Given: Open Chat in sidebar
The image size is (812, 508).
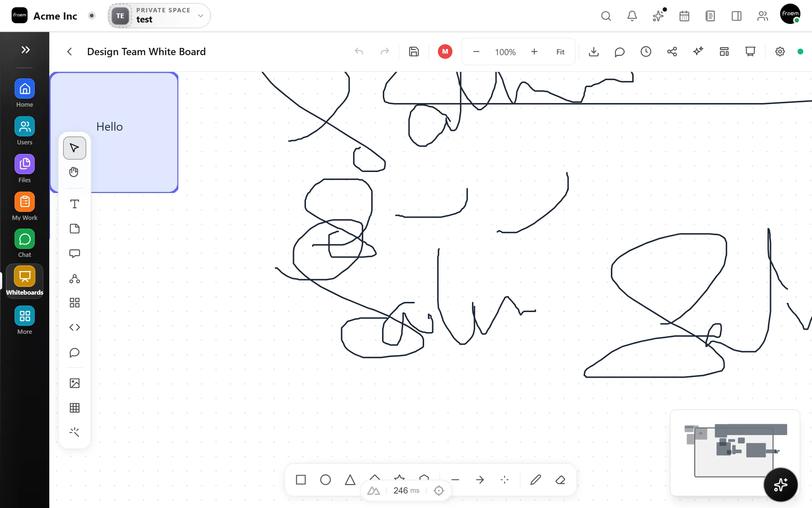Looking at the screenshot, I should pyautogui.click(x=25, y=243).
